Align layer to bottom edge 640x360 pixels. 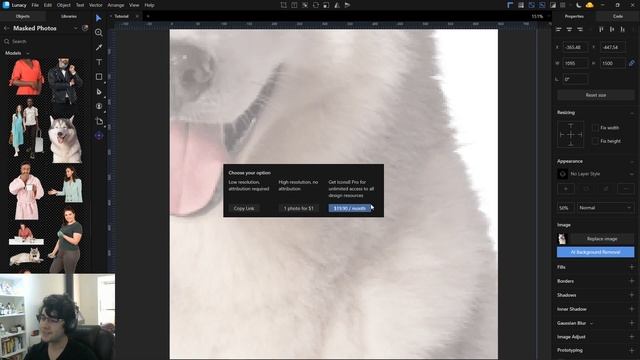tap(622, 29)
